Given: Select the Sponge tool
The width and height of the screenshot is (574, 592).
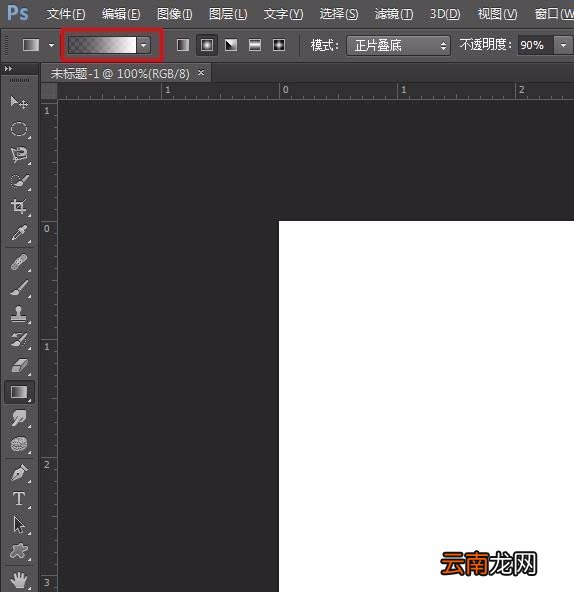Looking at the screenshot, I should 19,444.
